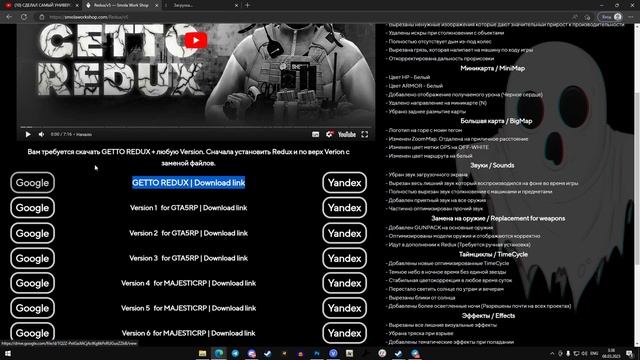
Task: Play the video with the red YouTube button
Action: tap(196, 40)
